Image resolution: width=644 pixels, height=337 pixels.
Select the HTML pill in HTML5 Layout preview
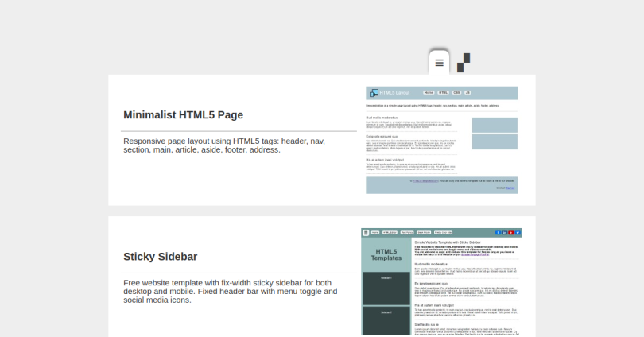(x=443, y=93)
